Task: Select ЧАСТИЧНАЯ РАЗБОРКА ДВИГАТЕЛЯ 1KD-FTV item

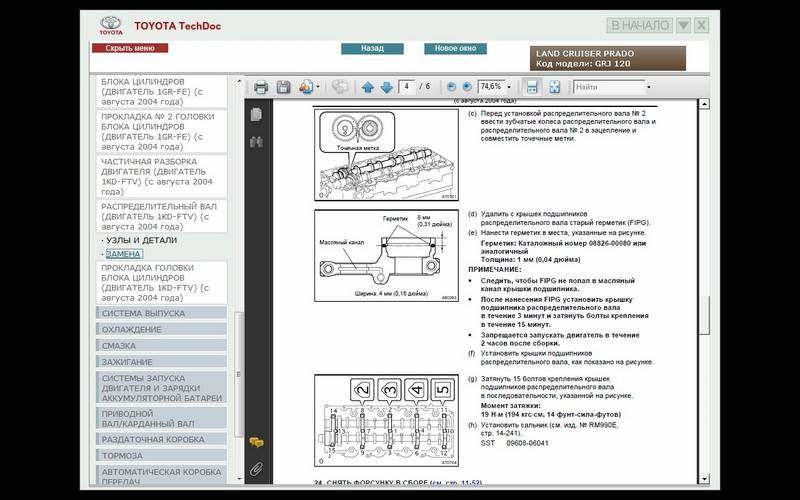Action: point(162,177)
